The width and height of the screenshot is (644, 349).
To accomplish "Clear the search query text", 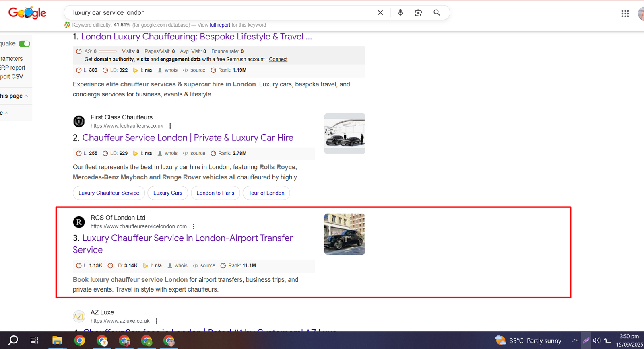I will [380, 13].
